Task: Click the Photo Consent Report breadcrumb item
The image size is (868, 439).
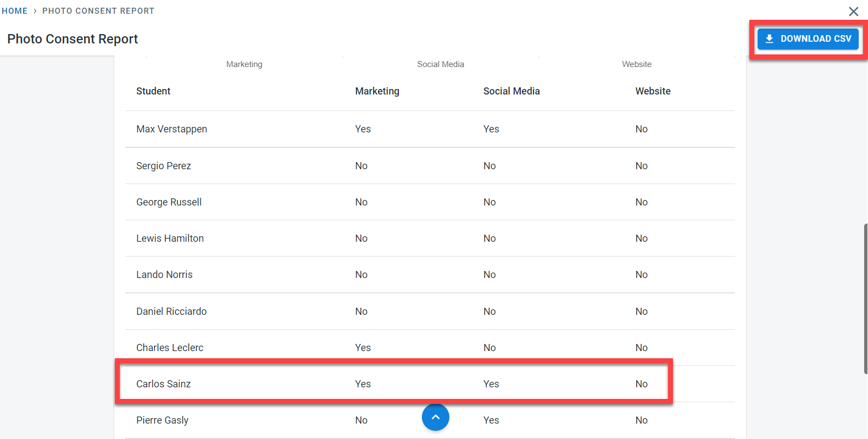Action: point(98,11)
